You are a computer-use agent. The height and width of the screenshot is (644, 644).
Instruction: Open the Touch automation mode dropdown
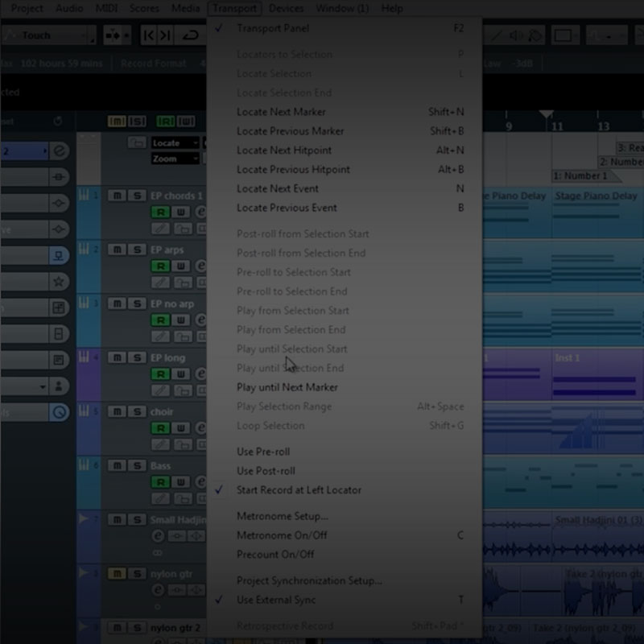48,35
